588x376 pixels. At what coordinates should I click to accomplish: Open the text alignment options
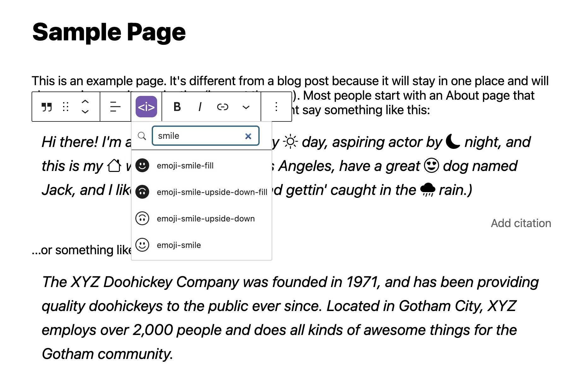[115, 107]
